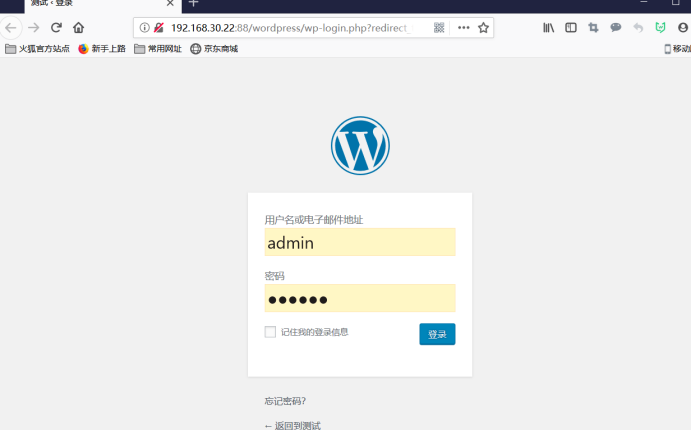Open the 新手上路 bookmark
692x430 pixels.
pyautogui.click(x=102, y=49)
